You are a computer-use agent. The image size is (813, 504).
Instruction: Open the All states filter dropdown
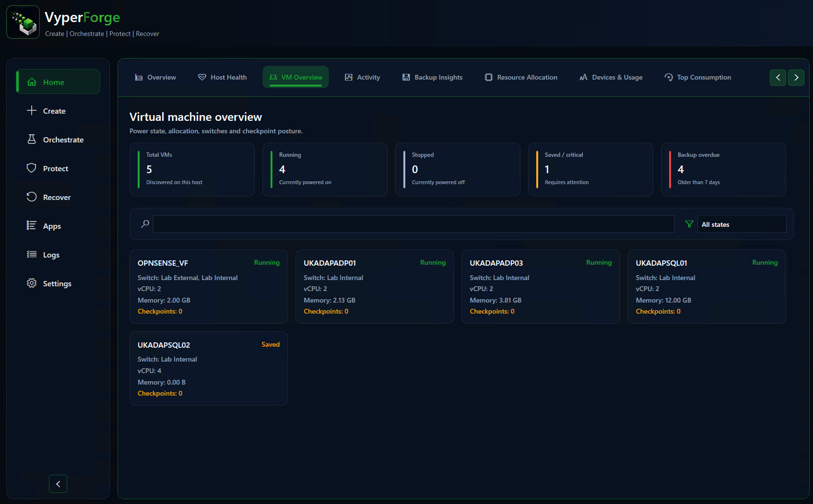click(742, 224)
